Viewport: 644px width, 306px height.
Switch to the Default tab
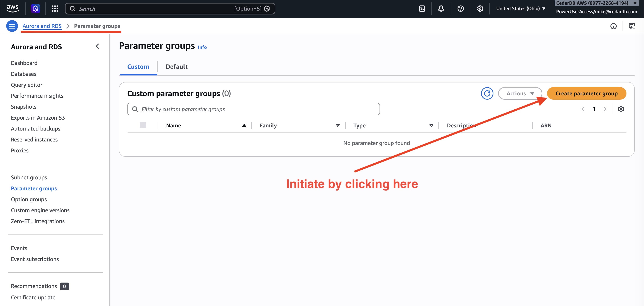pos(177,67)
